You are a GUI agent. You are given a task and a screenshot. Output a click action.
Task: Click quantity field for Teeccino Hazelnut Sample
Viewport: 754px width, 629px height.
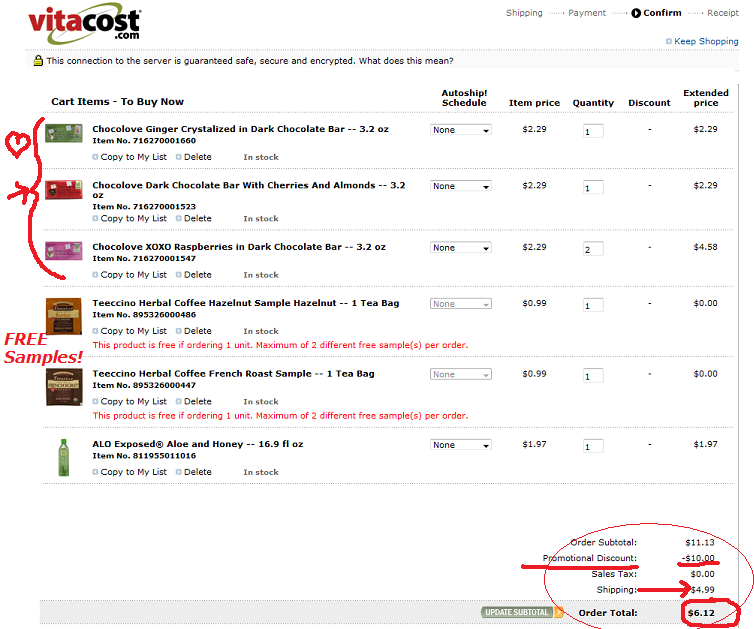click(593, 305)
